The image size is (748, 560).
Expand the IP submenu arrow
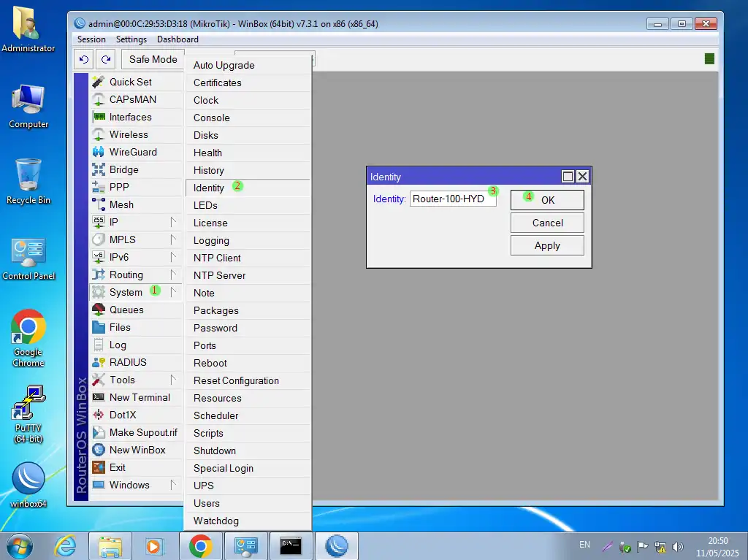click(x=174, y=222)
